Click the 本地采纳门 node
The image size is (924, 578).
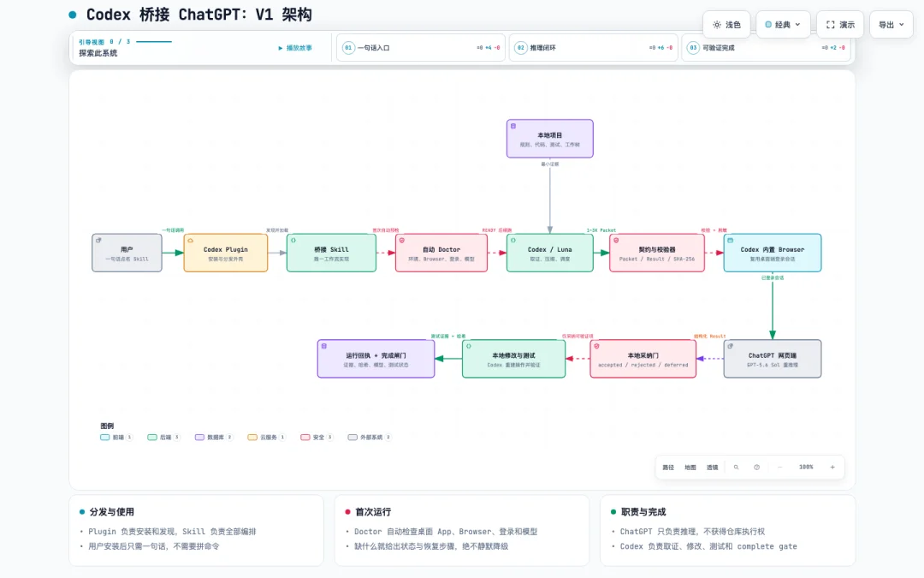tap(643, 359)
